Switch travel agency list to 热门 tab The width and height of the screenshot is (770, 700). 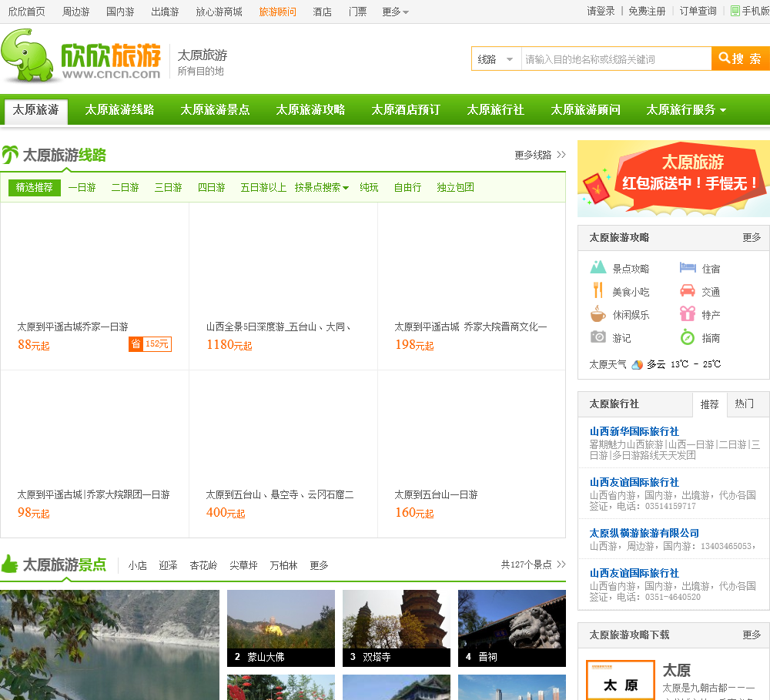[744, 404]
